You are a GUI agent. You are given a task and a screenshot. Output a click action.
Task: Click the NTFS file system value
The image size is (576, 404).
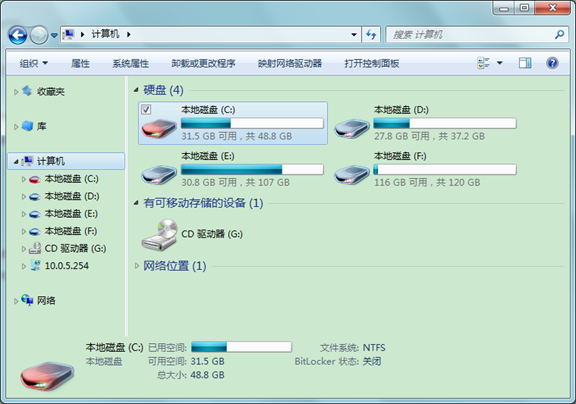click(374, 348)
